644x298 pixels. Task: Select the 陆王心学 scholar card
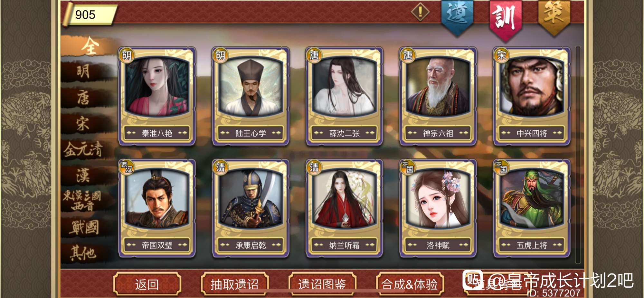(x=251, y=96)
